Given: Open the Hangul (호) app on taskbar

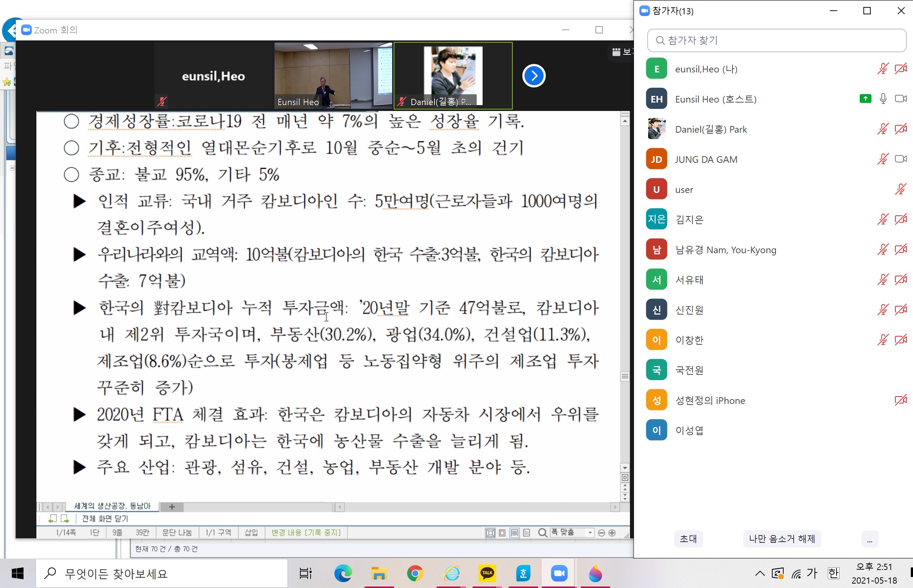Looking at the screenshot, I should tap(523, 573).
